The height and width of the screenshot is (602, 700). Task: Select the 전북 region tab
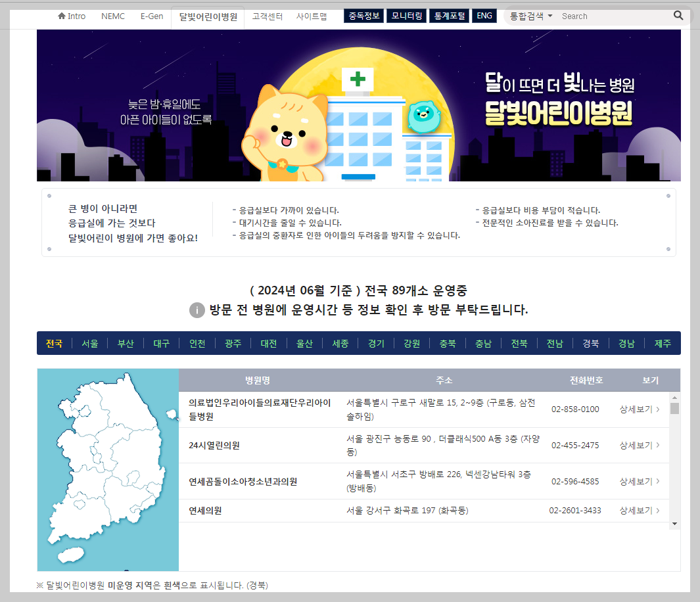click(x=519, y=343)
